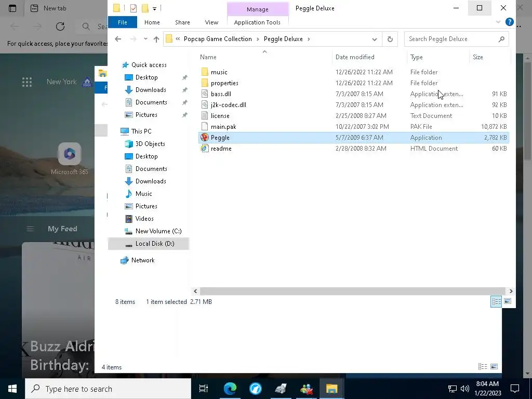
Task: Open the Peggle application file
Action: pyautogui.click(x=220, y=137)
